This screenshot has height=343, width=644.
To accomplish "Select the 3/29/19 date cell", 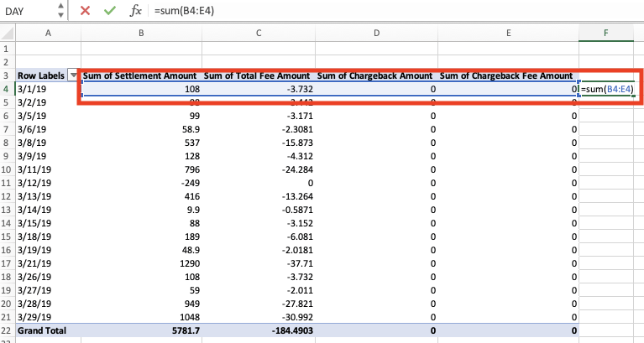I will [x=48, y=317].
